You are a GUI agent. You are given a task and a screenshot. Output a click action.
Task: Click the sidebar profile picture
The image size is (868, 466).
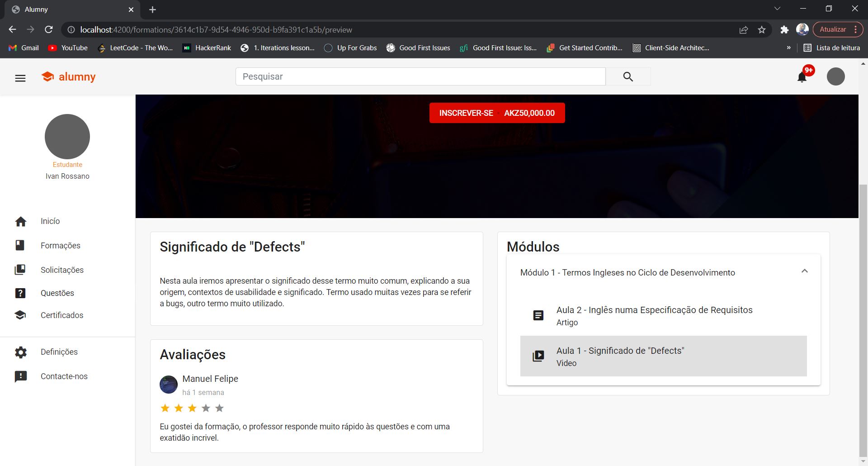click(67, 137)
